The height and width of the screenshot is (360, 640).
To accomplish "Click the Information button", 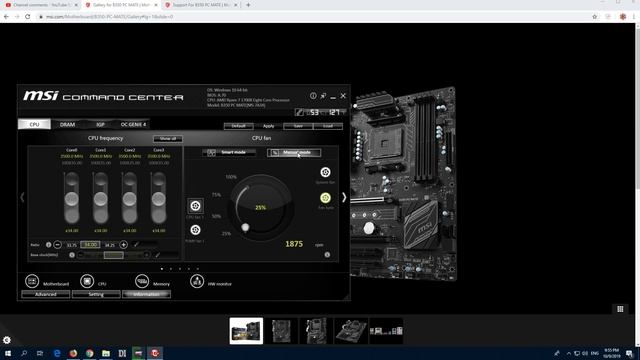I will [147, 294].
